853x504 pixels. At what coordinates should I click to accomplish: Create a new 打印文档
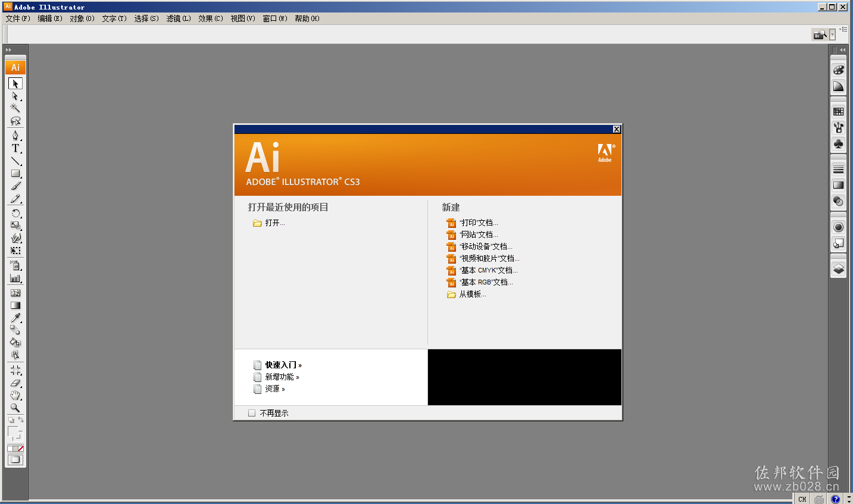(x=473, y=223)
